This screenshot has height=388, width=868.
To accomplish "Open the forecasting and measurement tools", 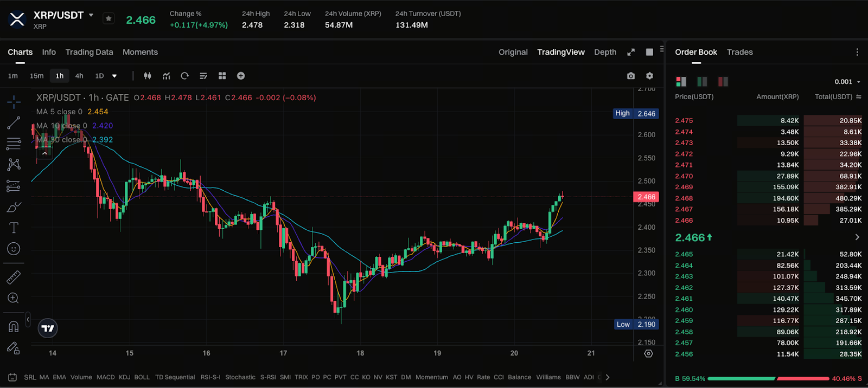I will 14,186.
